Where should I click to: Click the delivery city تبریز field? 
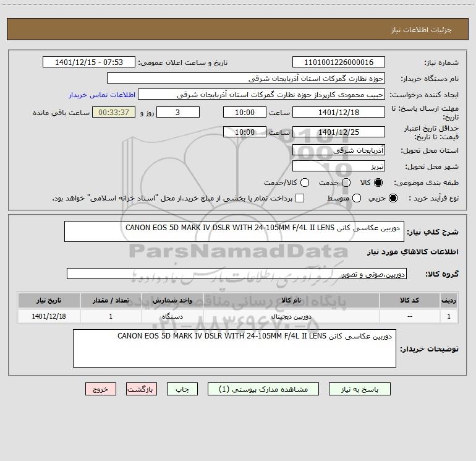pos(339,166)
